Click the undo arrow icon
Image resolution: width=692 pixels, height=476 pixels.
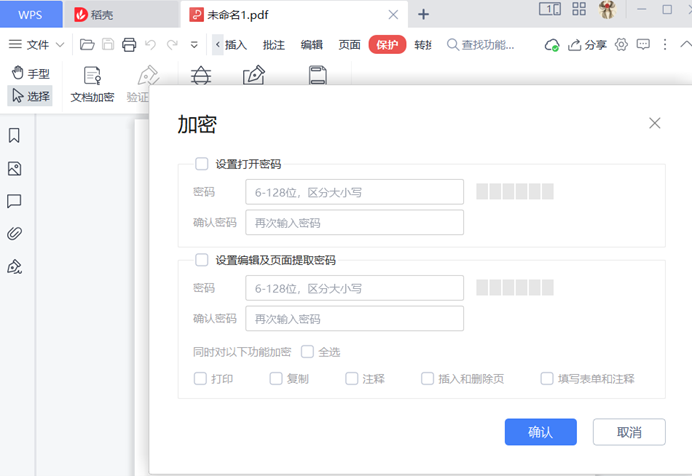pyautogui.click(x=150, y=45)
